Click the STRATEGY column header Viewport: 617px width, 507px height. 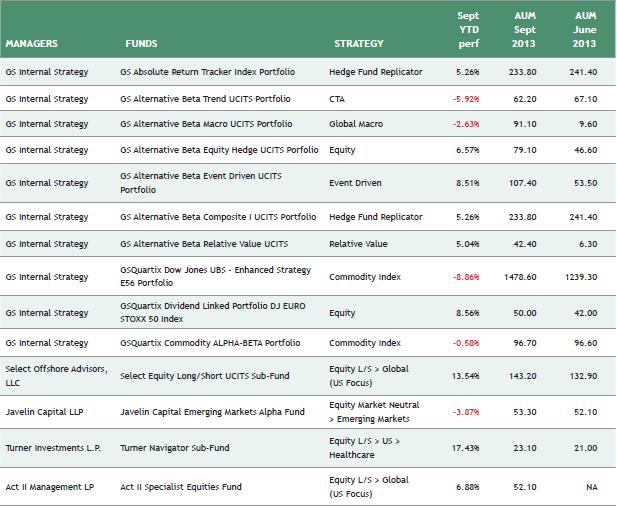point(359,44)
